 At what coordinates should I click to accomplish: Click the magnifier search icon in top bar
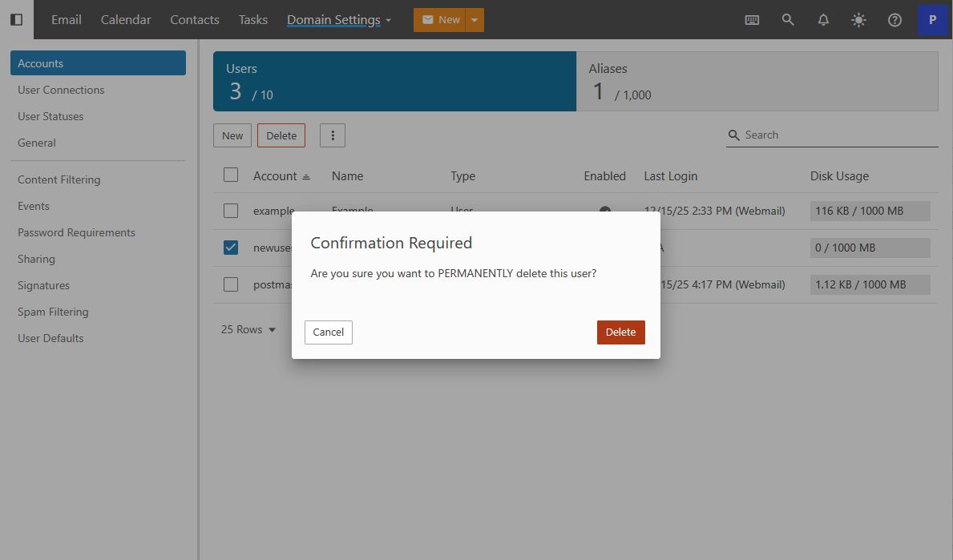click(x=788, y=20)
